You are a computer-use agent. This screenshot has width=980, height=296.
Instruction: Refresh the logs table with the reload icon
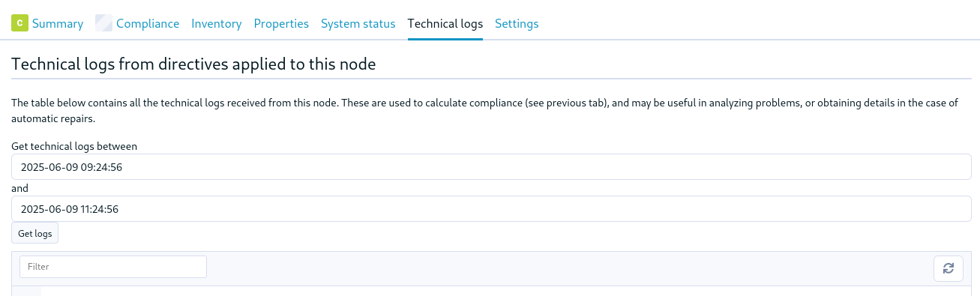[949, 268]
